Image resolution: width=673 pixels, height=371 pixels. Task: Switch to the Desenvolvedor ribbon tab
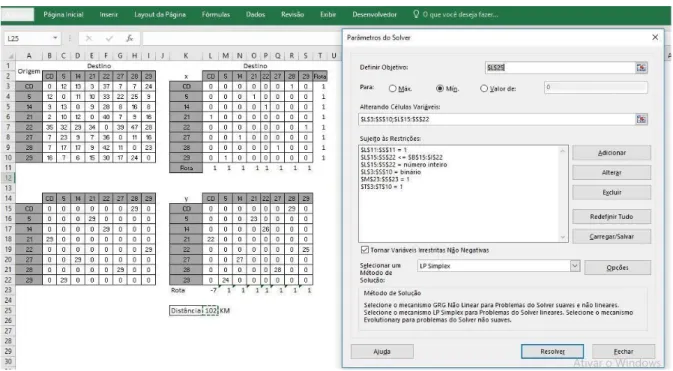click(x=374, y=15)
